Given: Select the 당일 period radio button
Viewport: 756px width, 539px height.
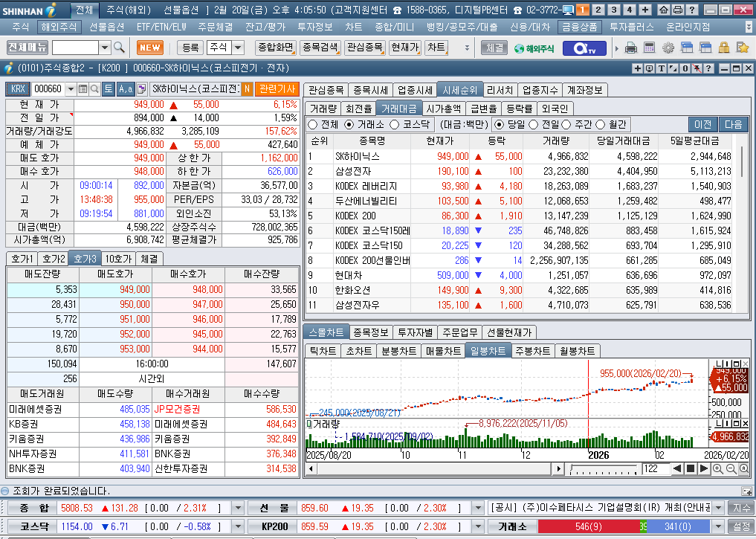Looking at the screenshot, I should (499, 125).
